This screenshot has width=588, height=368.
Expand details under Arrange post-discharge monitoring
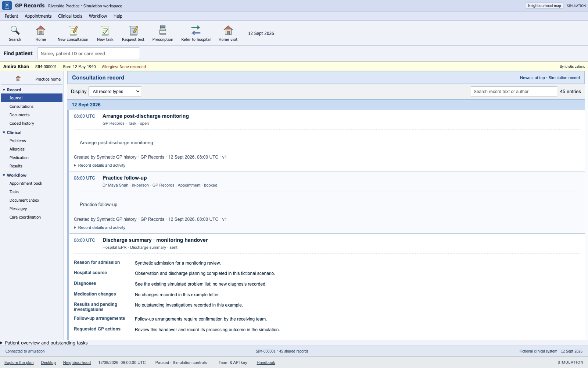click(100, 166)
